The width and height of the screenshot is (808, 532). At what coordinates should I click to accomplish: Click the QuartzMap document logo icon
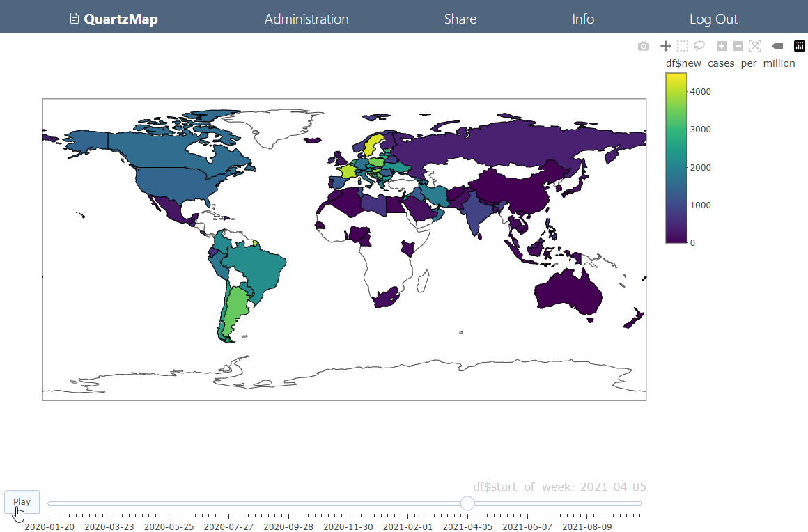click(x=75, y=19)
